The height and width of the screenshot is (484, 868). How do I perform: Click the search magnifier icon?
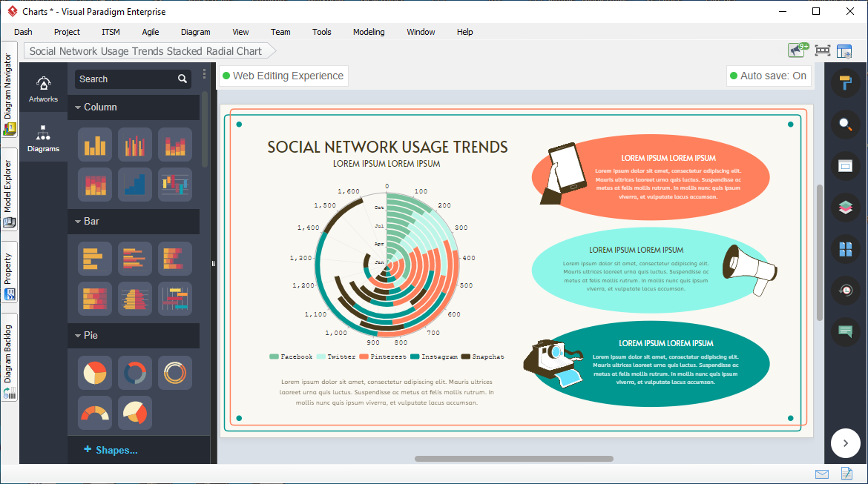[x=182, y=79]
